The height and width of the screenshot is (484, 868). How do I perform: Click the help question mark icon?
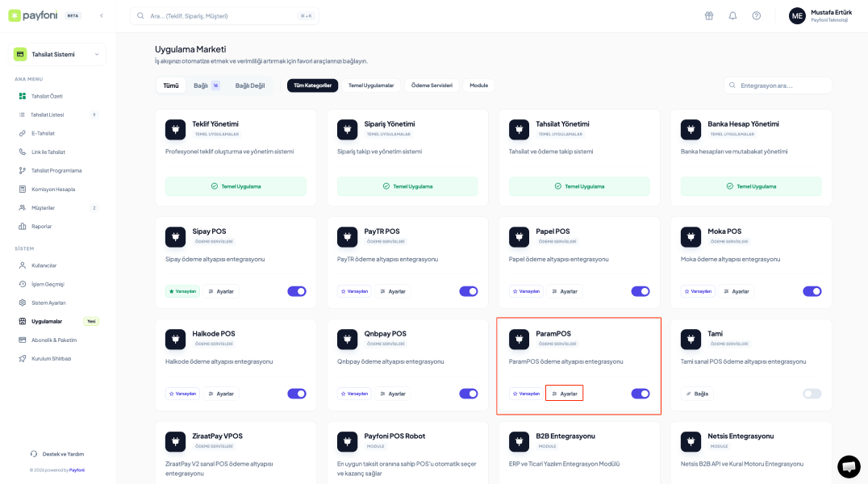tap(756, 15)
